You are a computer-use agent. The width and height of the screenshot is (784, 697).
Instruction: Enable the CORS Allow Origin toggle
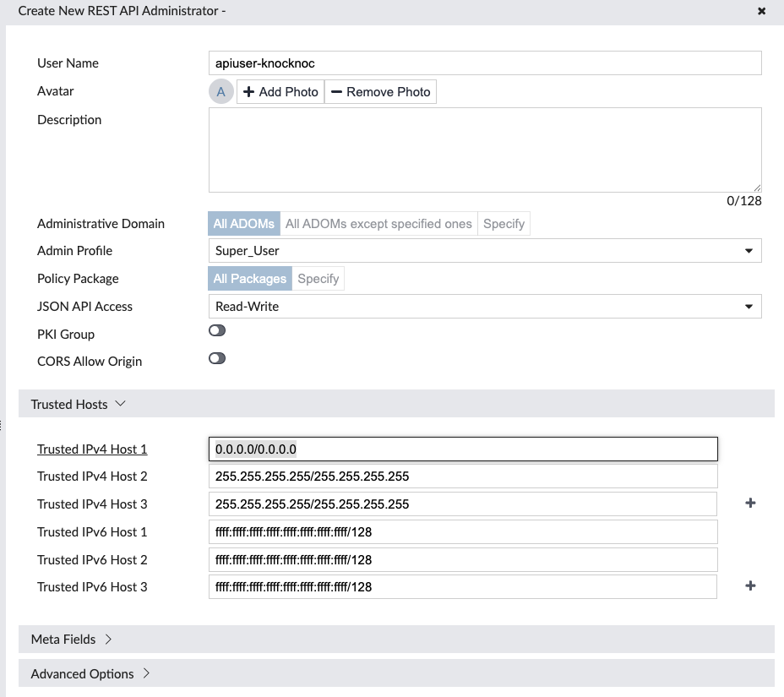217,358
